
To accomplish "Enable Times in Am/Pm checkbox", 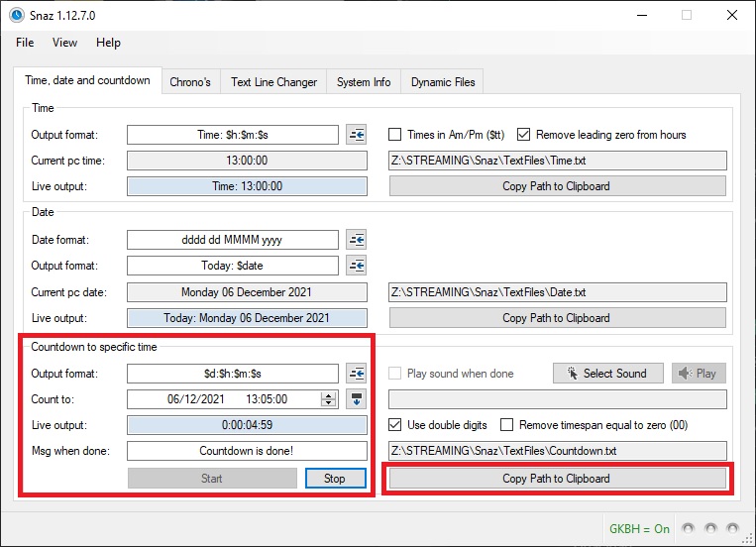I will 395,135.
